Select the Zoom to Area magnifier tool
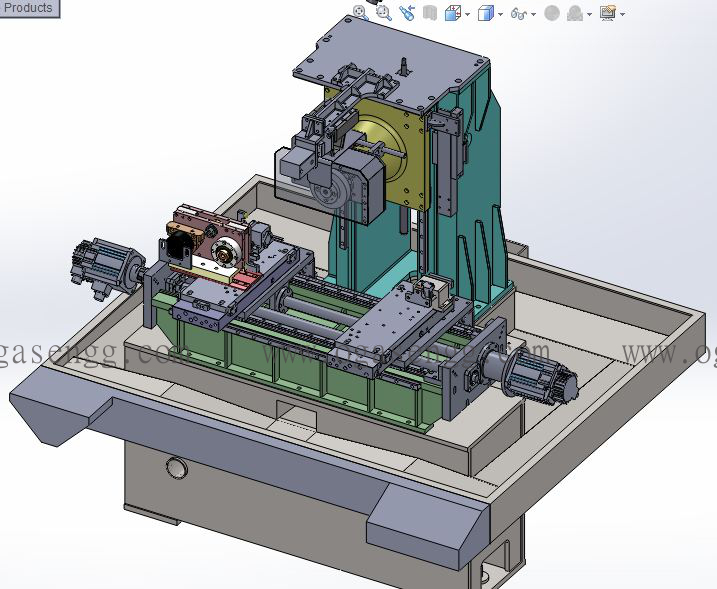The height and width of the screenshot is (589, 717). click(384, 13)
